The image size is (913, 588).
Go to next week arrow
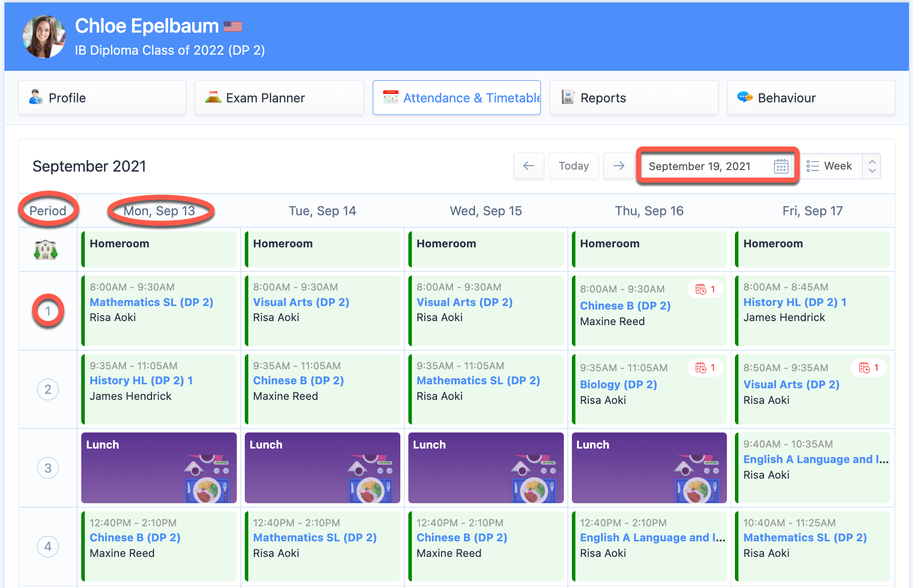[x=619, y=166]
